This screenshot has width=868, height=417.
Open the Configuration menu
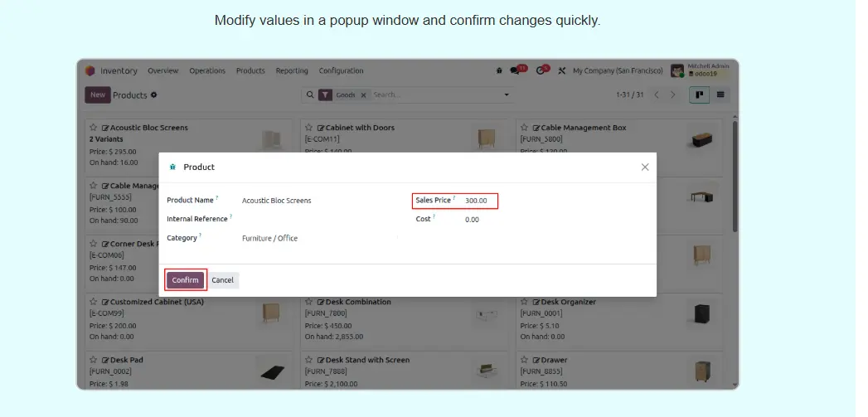(x=341, y=71)
